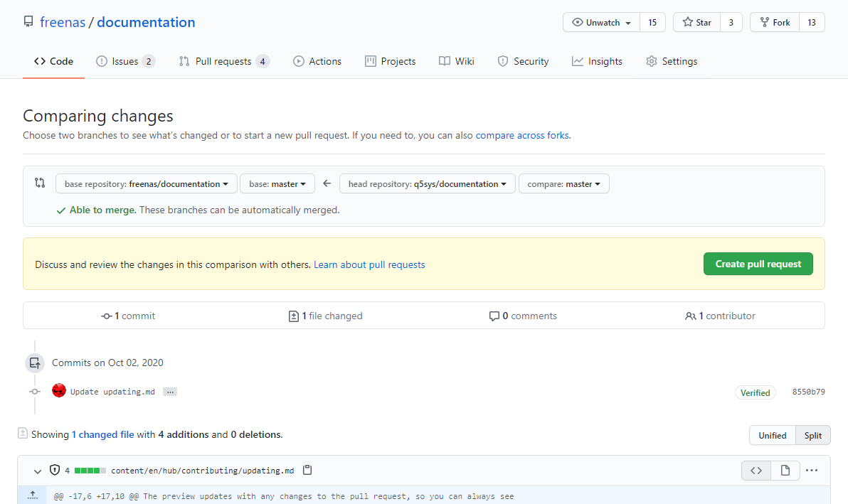Open the base repository dropdown

[146, 184]
